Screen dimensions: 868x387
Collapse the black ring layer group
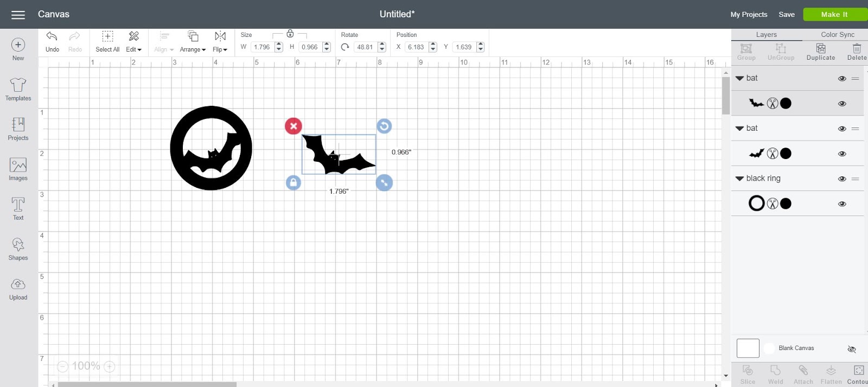(x=739, y=179)
